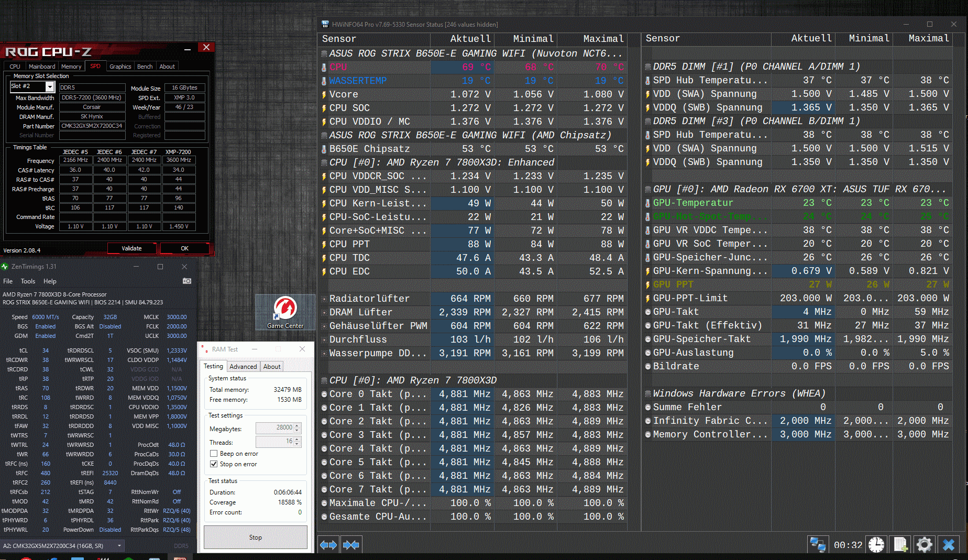Click the chip icon of the GPU [#0] sensor group
This screenshot has height=560, width=968.
pos(648,189)
